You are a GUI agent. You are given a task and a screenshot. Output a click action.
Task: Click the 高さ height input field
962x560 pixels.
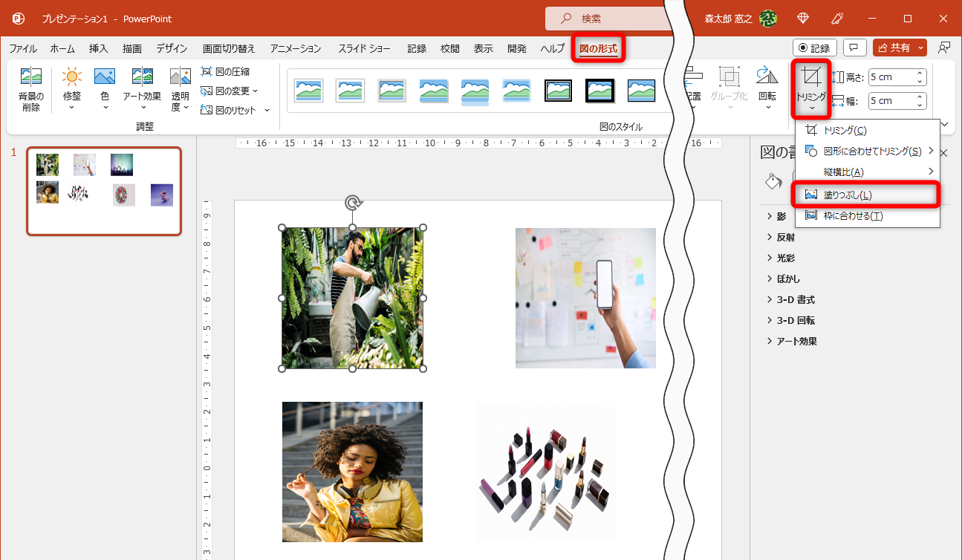pyautogui.click(x=891, y=77)
